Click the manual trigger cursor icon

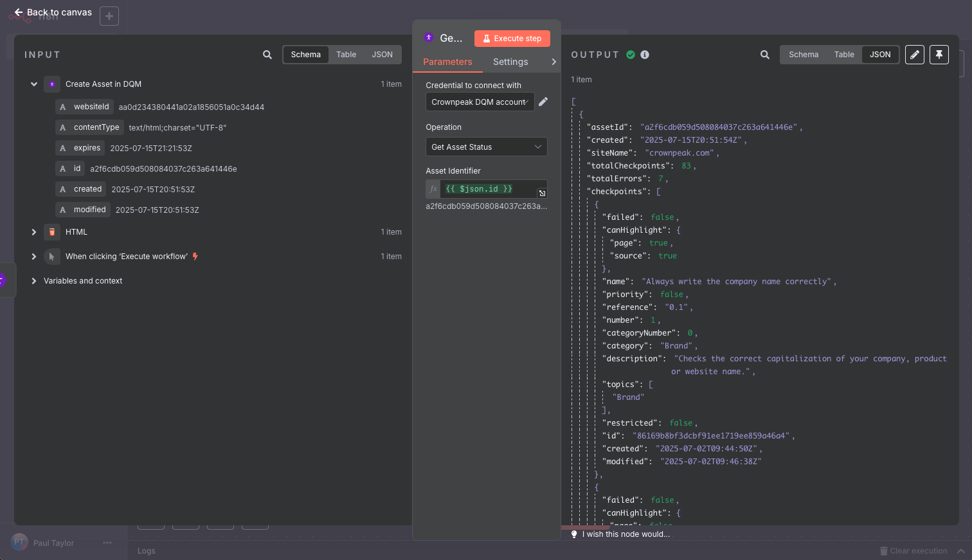52,257
